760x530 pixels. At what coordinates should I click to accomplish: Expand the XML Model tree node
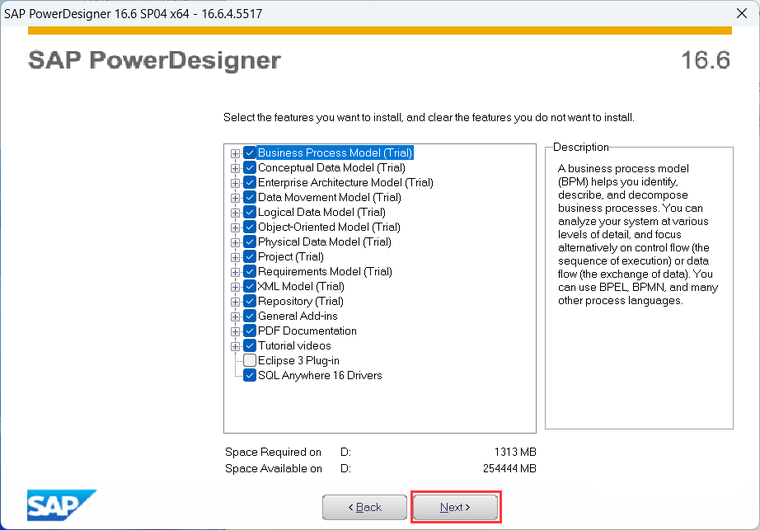click(235, 287)
